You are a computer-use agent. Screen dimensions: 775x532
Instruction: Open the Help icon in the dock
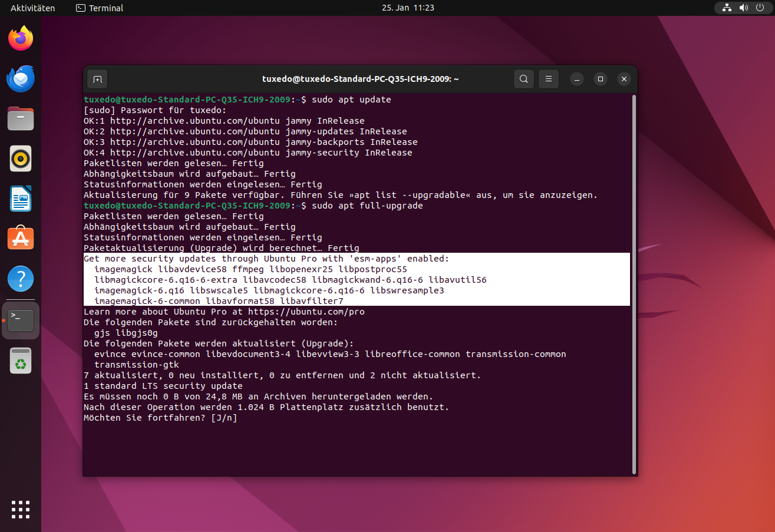21,279
